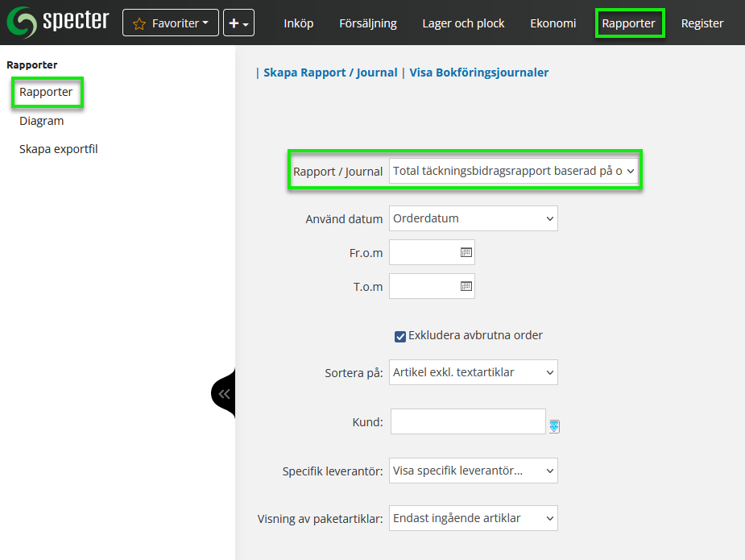Open the Lager och plock menu
The height and width of the screenshot is (560, 745).
pyautogui.click(x=463, y=23)
